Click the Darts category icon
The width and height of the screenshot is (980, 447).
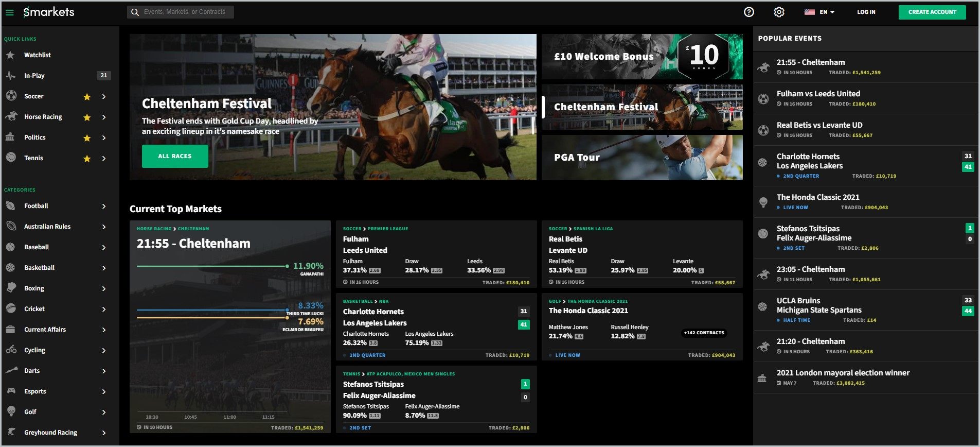coord(11,370)
